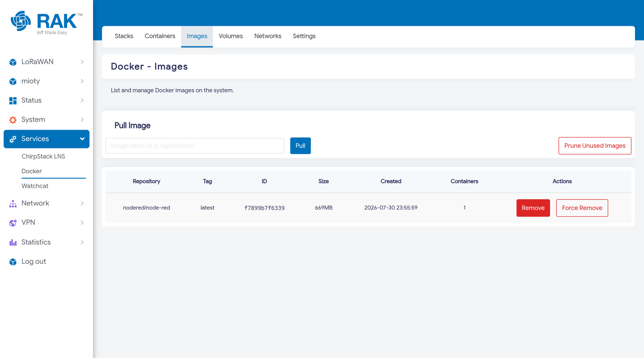The width and height of the screenshot is (644, 358).
Task: Expand the System menu chevron
Action: tap(82, 120)
